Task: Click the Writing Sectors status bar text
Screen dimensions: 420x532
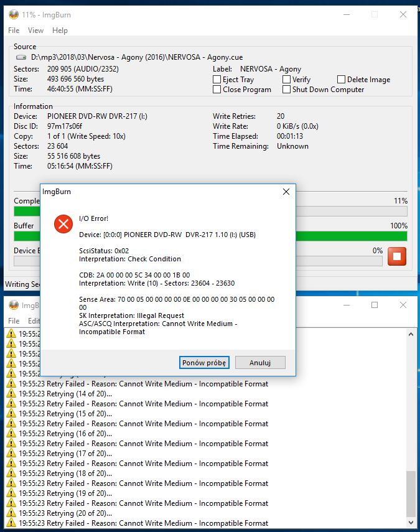Action: click(x=22, y=284)
